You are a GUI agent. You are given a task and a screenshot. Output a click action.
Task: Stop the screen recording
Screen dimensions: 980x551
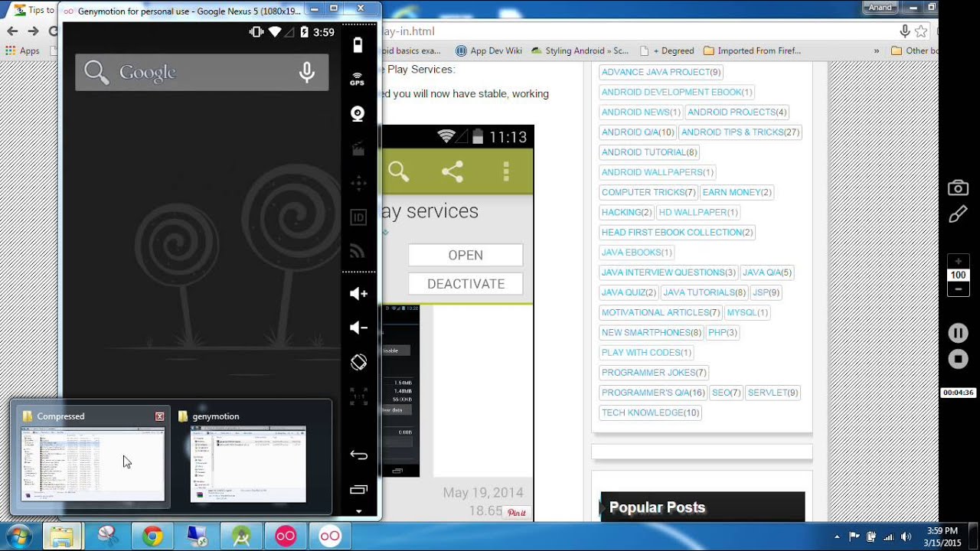(x=958, y=358)
